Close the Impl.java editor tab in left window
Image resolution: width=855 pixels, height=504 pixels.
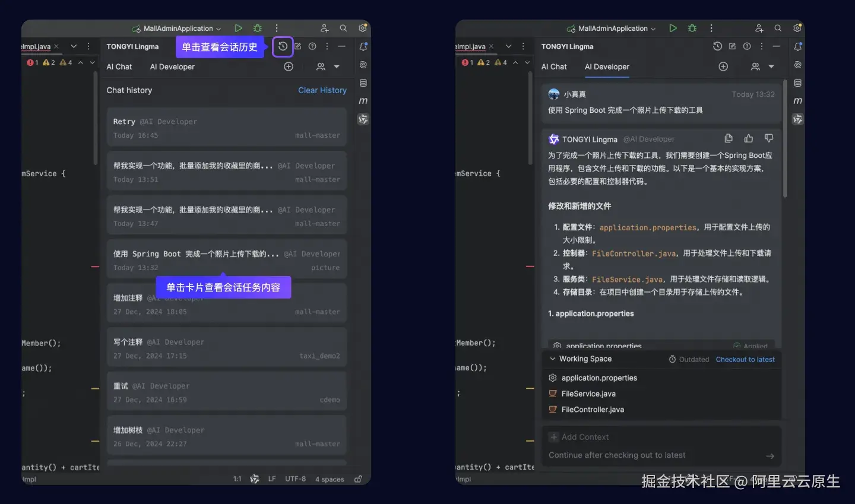[x=56, y=46]
